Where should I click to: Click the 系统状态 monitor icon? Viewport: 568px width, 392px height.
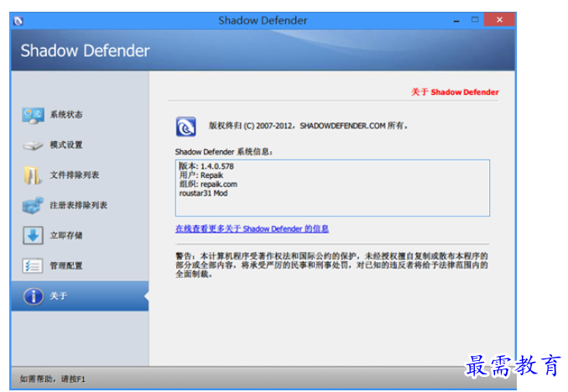pos(33,116)
